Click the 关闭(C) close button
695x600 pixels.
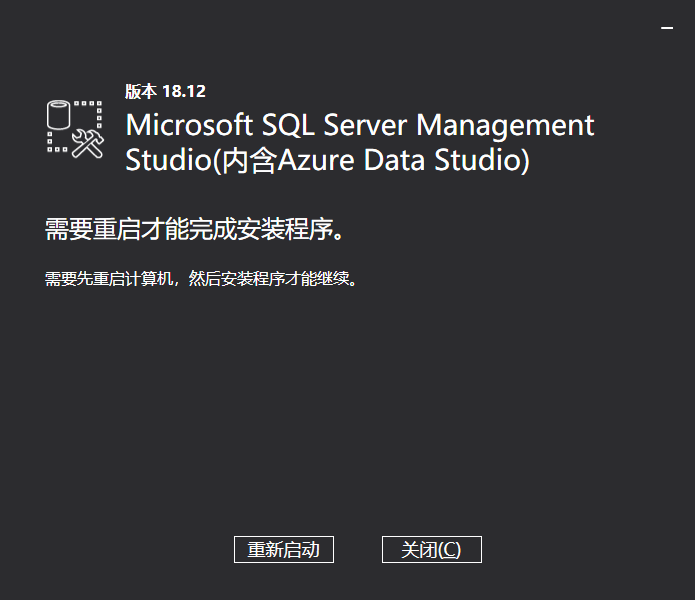click(x=432, y=549)
